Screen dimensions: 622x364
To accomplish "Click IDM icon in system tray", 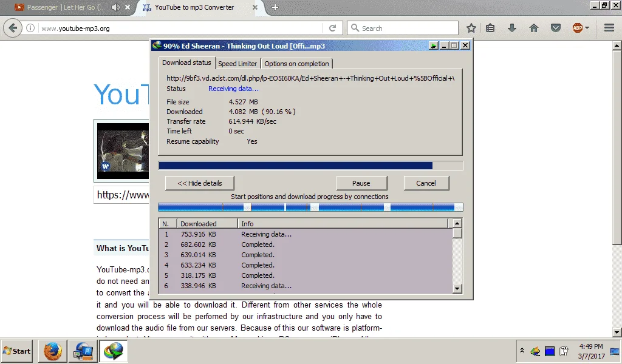I will pyautogui.click(x=535, y=351).
